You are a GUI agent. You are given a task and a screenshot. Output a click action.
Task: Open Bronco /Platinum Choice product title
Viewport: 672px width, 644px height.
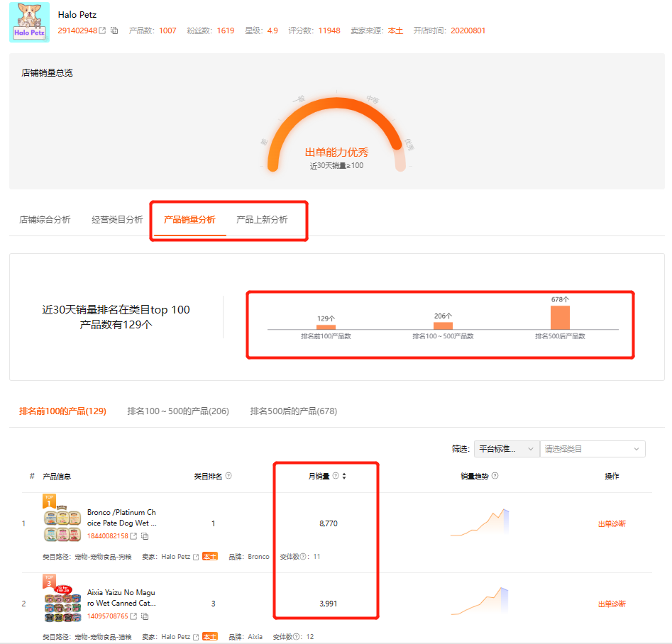[122, 518]
